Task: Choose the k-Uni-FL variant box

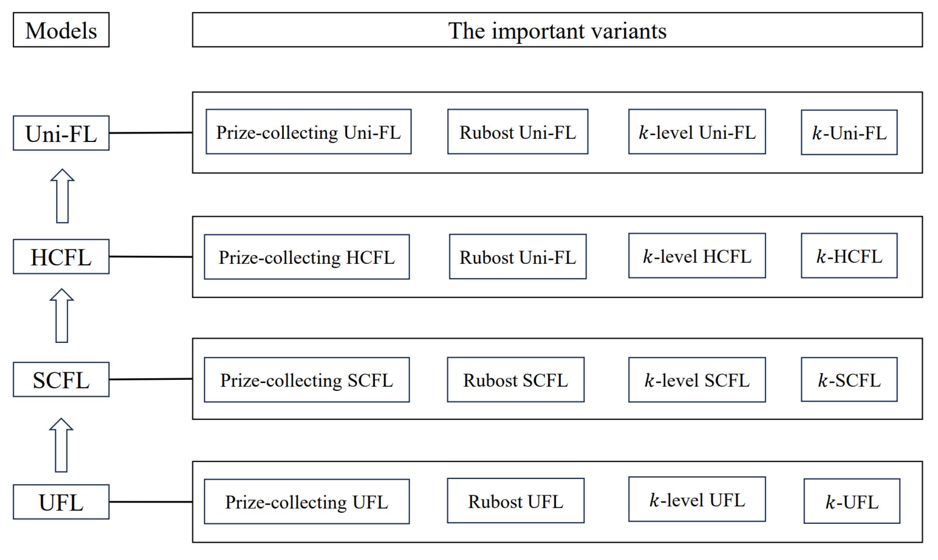Action: click(849, 133)
